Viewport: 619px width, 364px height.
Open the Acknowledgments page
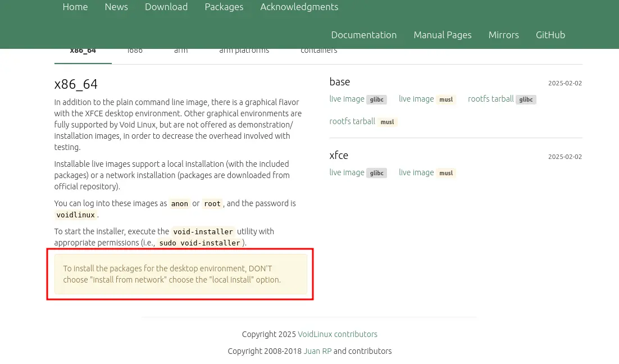pos(299,7)
